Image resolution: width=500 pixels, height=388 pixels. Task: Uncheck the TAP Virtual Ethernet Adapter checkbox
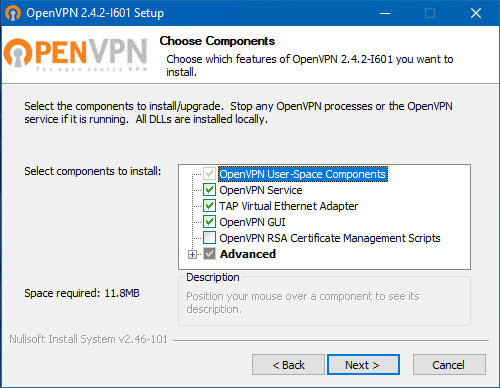(x=209, y=206)
